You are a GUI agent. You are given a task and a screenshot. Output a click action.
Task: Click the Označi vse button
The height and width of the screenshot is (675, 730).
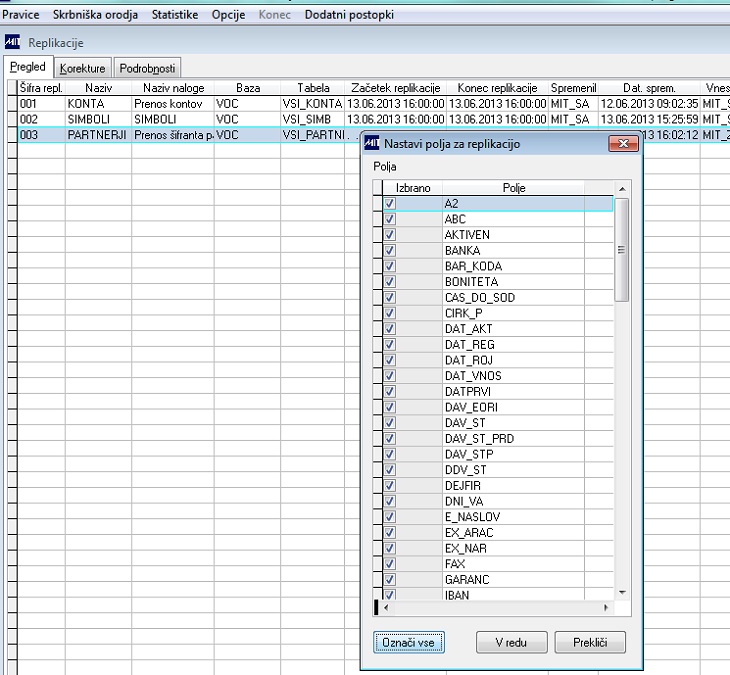pos(408,642)
